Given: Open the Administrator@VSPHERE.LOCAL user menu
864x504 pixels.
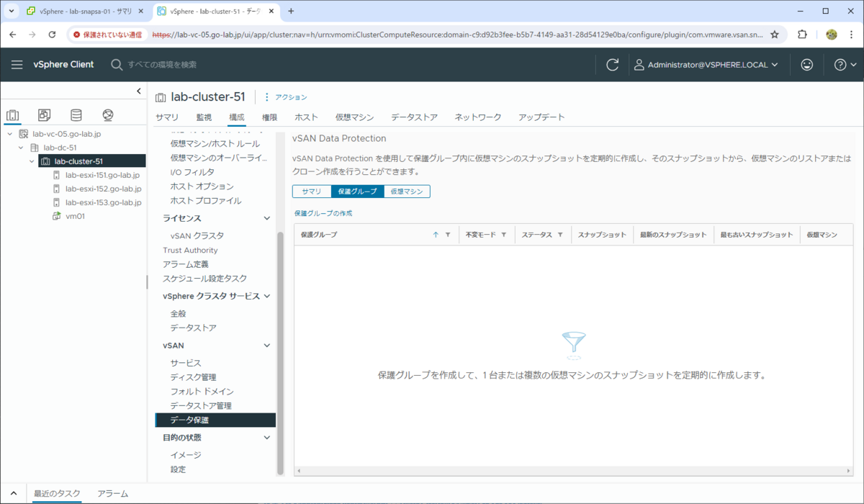Looking at the screenshot, I should [x=706, y=65].
